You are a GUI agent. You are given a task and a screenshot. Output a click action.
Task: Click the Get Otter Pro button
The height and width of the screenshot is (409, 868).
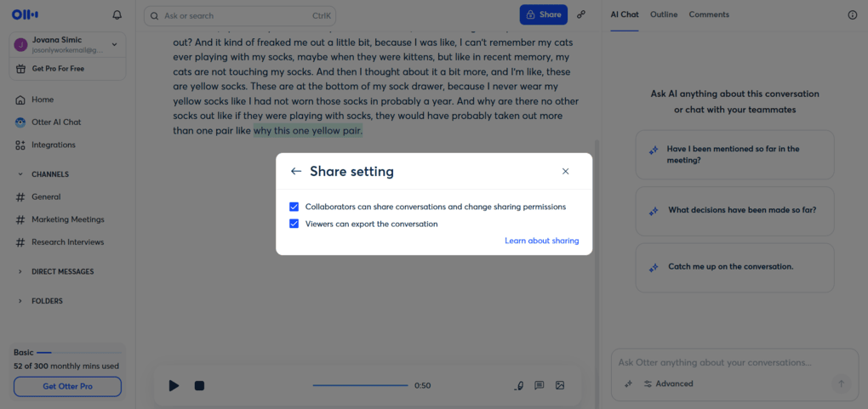pos(67,386)
